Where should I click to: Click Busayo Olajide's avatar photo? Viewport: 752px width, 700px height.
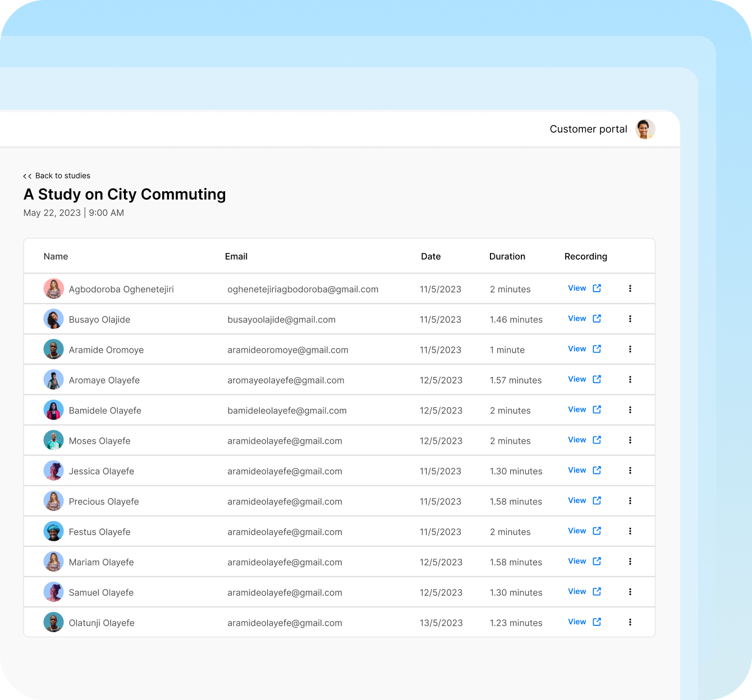pos(53,319)
